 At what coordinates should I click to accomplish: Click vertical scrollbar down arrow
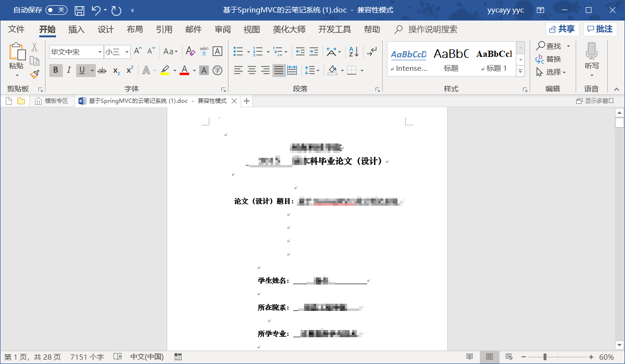click(x=619, y=345)
